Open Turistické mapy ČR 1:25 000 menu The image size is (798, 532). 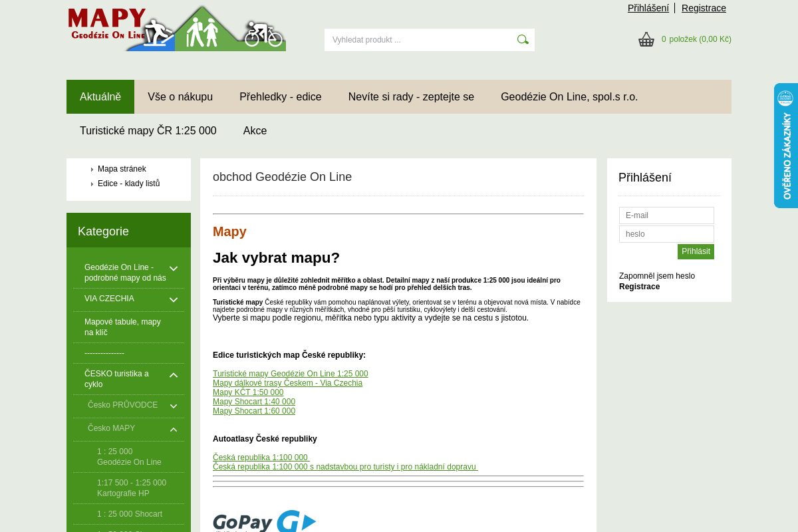(x=148, y=130)
